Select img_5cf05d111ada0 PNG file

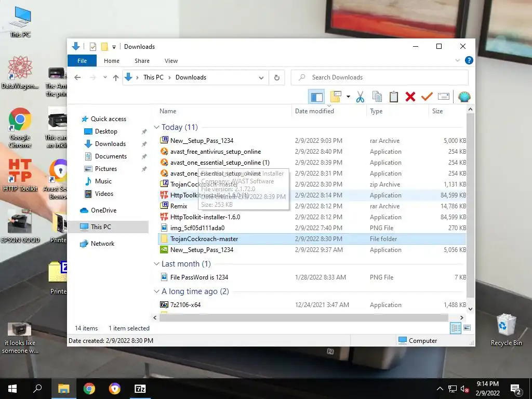click(x=312, y=228)
